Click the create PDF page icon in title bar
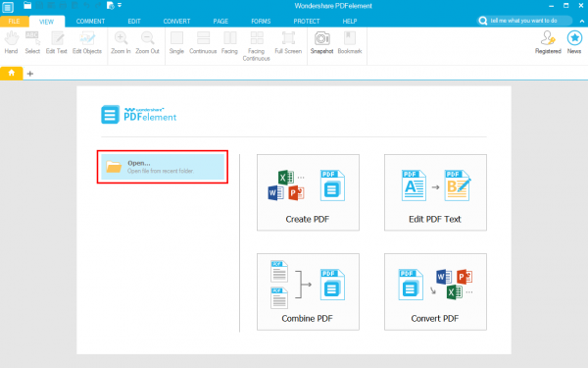This screenshot has width=588, height=368. pyautogui.click(x=110, y=5)
